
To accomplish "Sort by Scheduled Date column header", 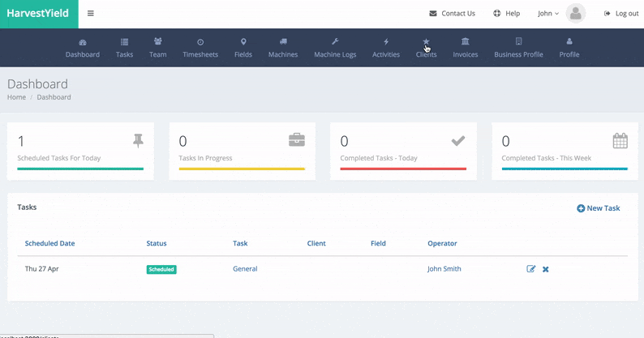I will coord(50,243).
